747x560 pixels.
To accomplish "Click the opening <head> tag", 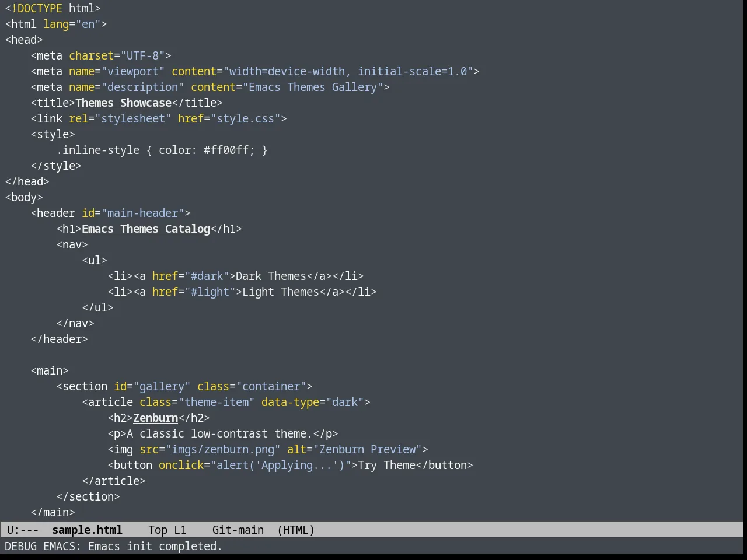I will (x=24, y=40).
